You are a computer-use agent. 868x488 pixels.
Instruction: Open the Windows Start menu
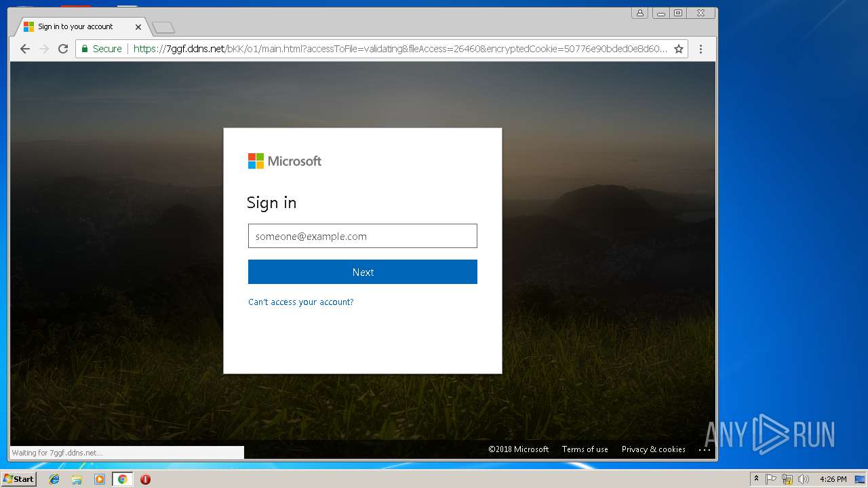click(x=18, y=479)
